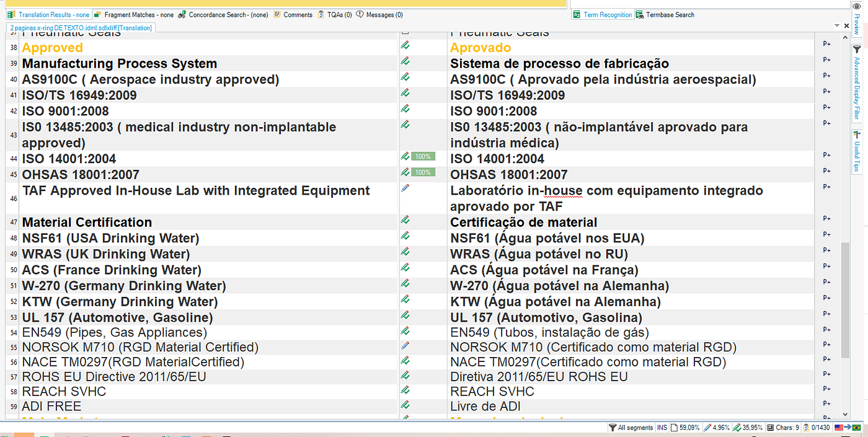868x437 pixels.
Task: Click the 100% match badge for OHSAS 18001:2007
Action: coord(423,172)
